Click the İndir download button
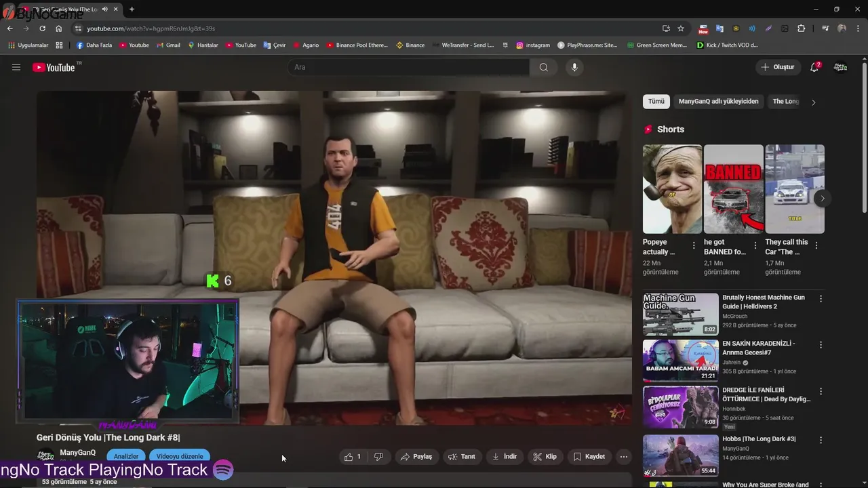The height and width of the screenshot is (488, 868). click(505, 457)
